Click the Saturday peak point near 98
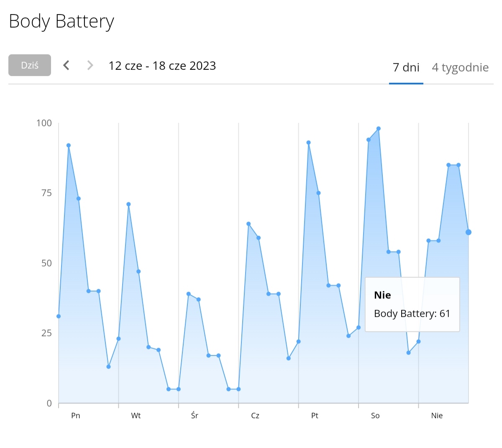Image resolution: width=502 pixels, height=448 pixels. 379,128
